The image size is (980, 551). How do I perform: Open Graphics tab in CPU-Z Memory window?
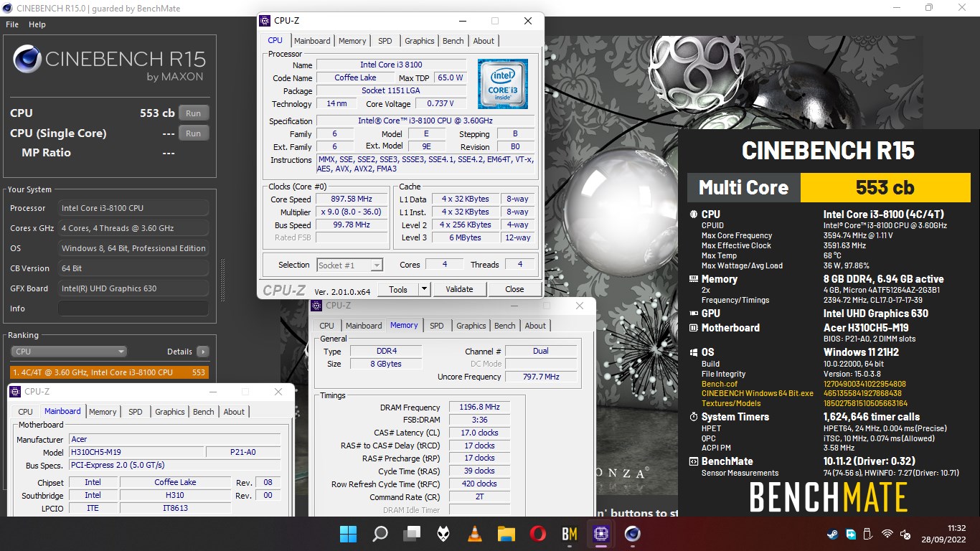tap(471, 326)
